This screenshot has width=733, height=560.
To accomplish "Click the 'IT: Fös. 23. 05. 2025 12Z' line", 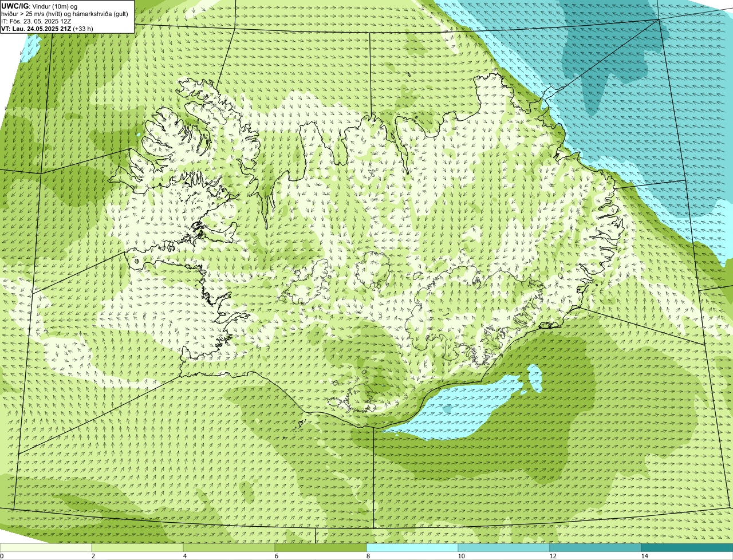I will pyautogui.click(x=36, y=21).
